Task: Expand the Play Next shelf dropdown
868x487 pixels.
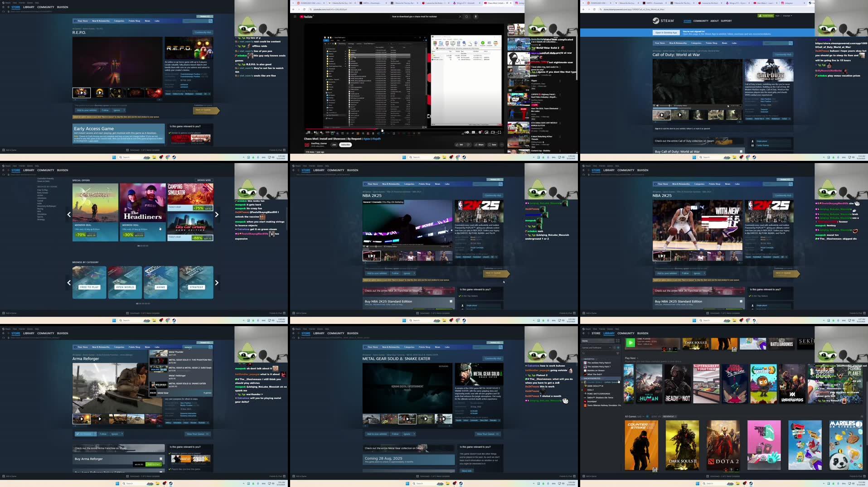Action: coord(637,358)
